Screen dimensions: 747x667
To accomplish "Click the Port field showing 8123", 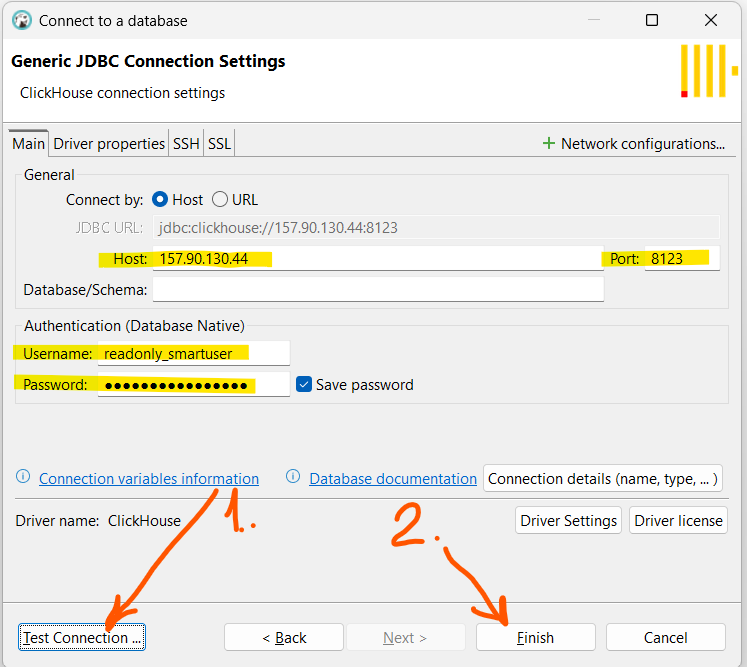I will pos(680,258).
